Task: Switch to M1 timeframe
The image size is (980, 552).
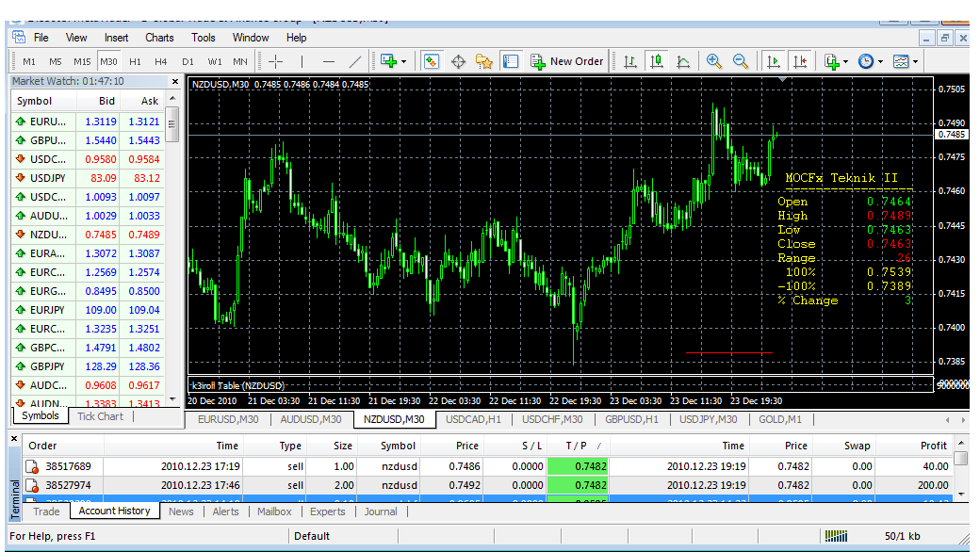Action: 29,61
